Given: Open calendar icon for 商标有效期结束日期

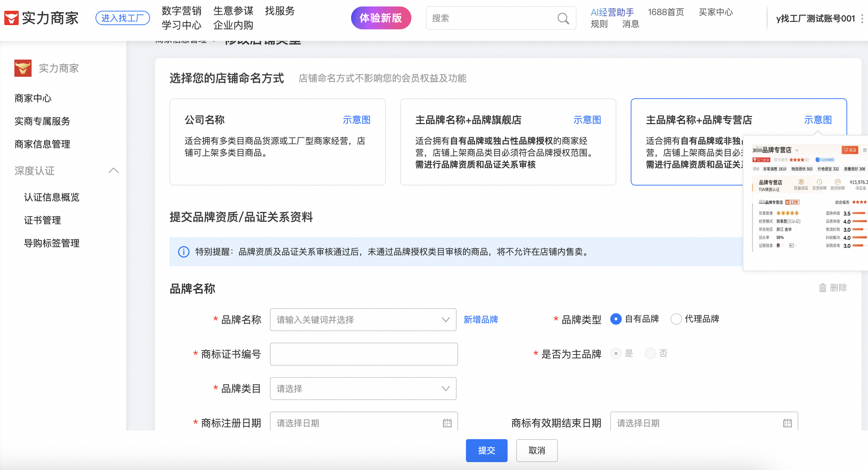Looking at the screenshot, I should click(x=787, y=423).
